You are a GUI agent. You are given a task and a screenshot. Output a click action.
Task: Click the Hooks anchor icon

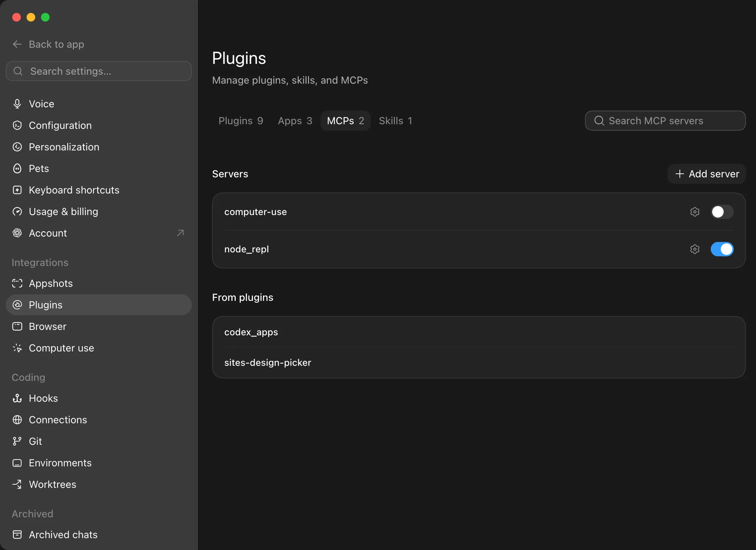pos(17,398)
